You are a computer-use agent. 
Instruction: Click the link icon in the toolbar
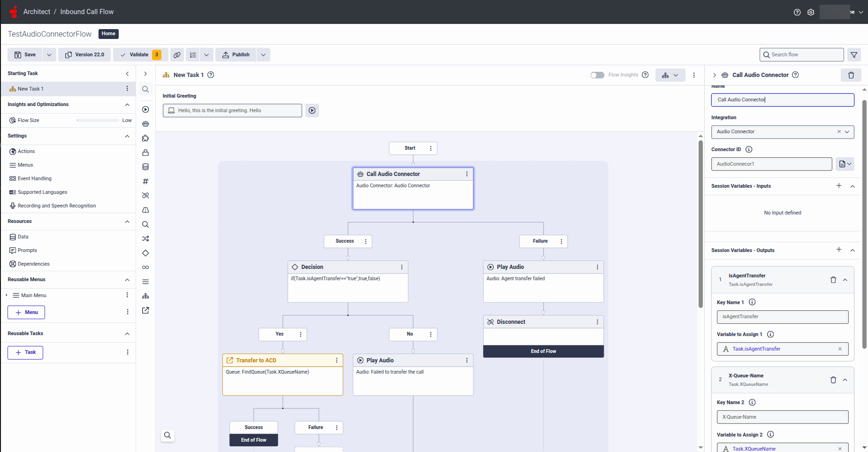click(x=177, y=55)
